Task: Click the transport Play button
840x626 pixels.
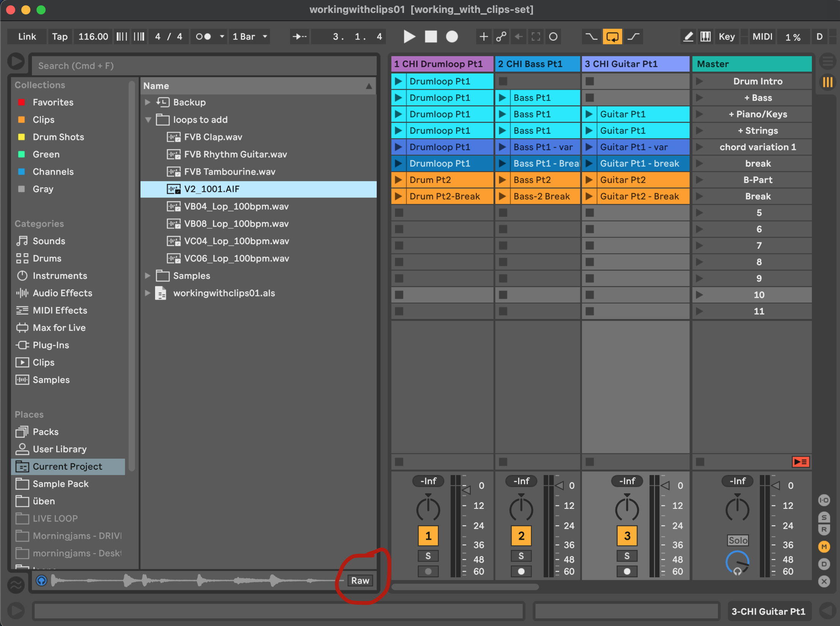Action: [x=409, y=37]
